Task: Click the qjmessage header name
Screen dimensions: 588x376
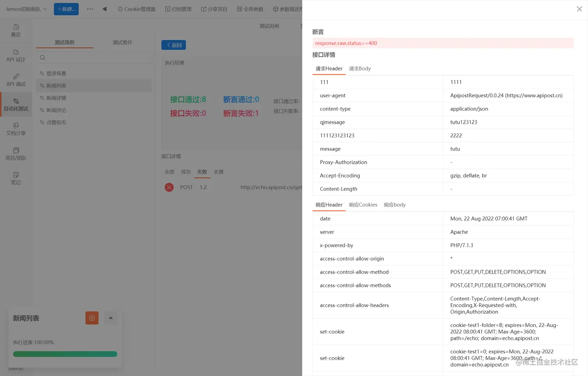Action: (332, 122)
